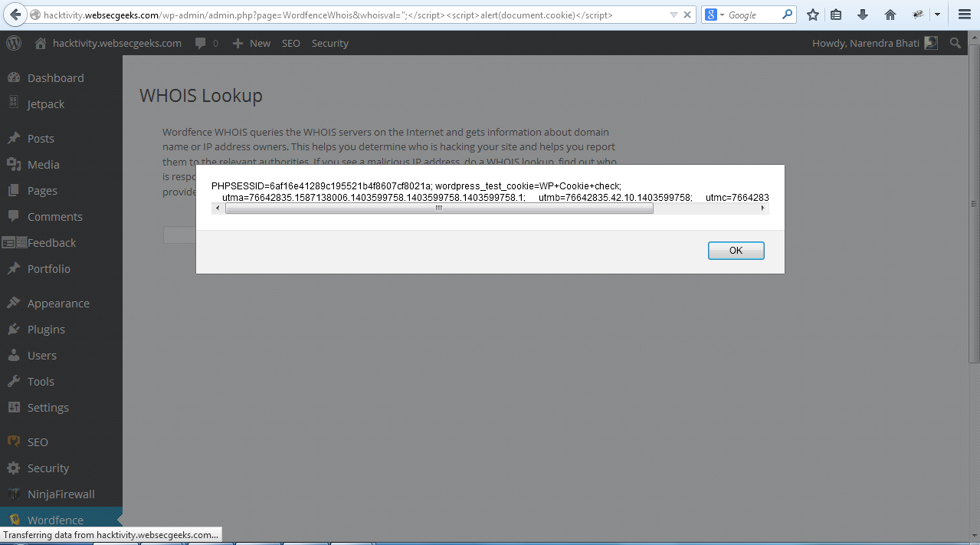
Task: Click the browser back arrow button
Action: pos(14,15)
